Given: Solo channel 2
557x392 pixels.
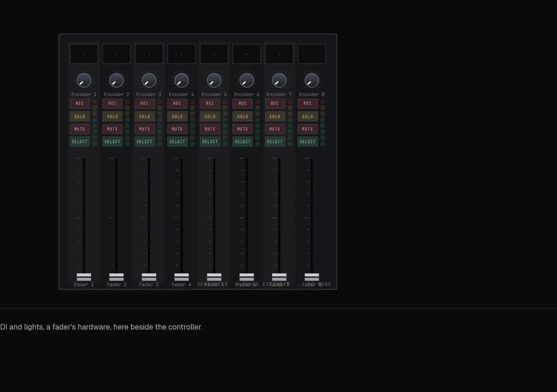Looking at the screenshot, I should coord(112,117).
